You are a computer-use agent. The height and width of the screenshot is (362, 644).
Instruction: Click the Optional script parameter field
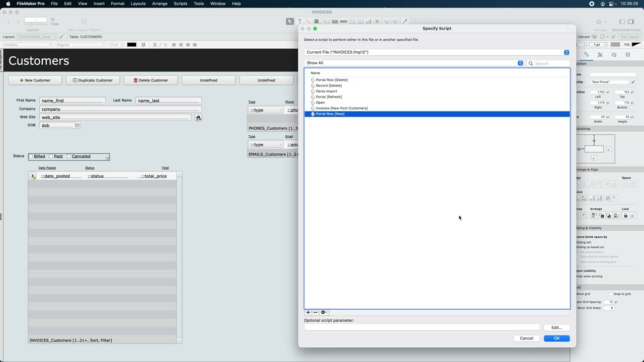click(422, 328)
